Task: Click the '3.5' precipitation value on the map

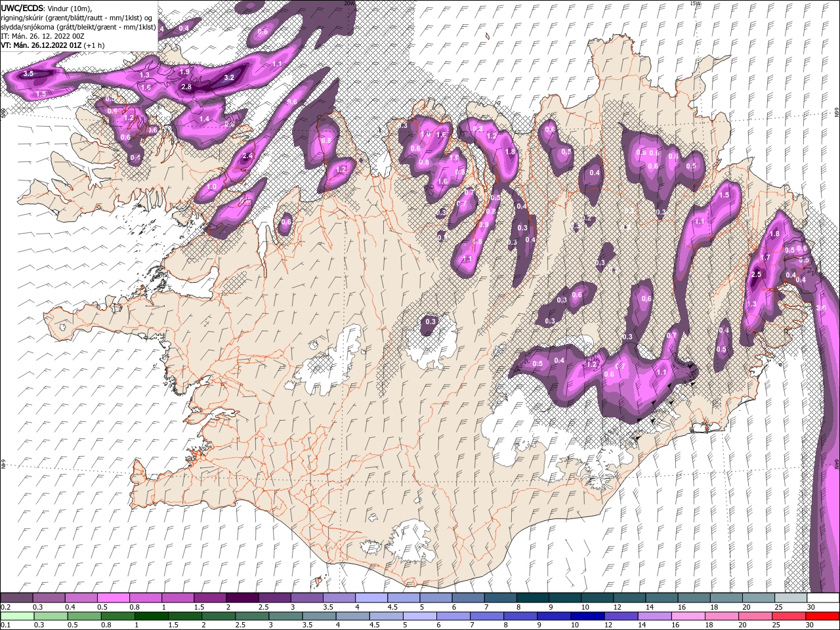Action: (x=28, y=74)
